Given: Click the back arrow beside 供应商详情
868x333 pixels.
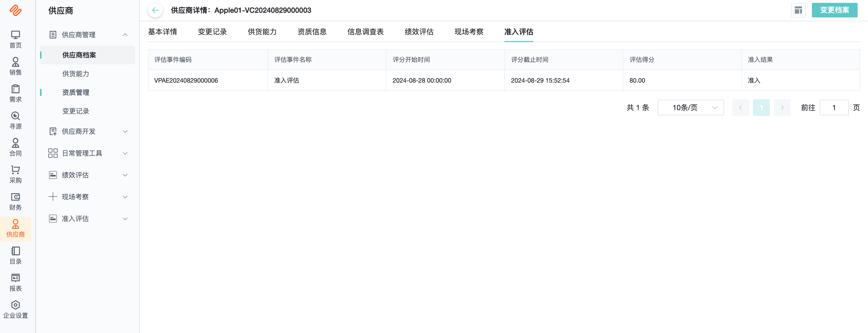Looking at the screenshot, I should (x=155, y=10).
